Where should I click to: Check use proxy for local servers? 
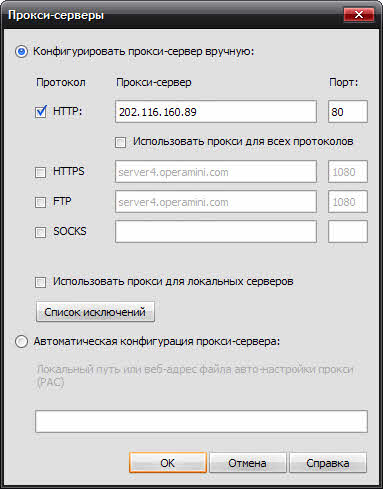[x=41, y=283]
